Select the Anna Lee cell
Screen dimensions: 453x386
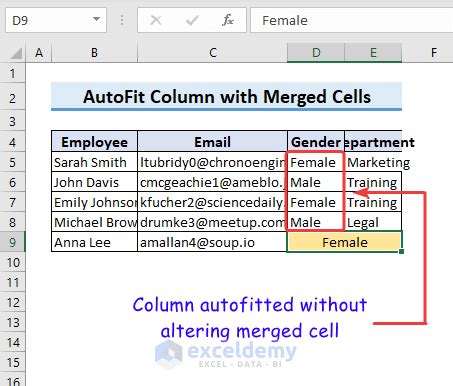click(x=94, y=242)
